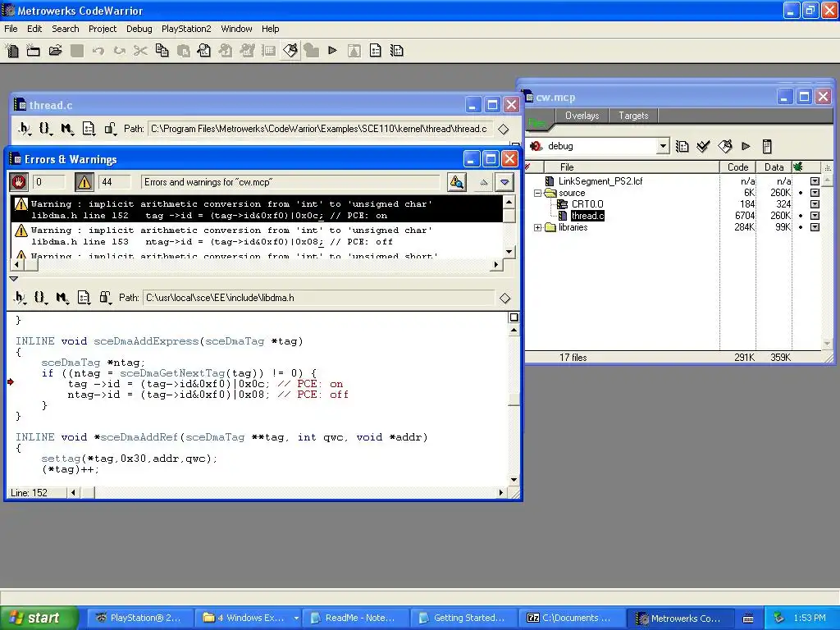Click file path diamond in thread.c window
This screenshot has height=630, width=840.
tap(503, 129)
